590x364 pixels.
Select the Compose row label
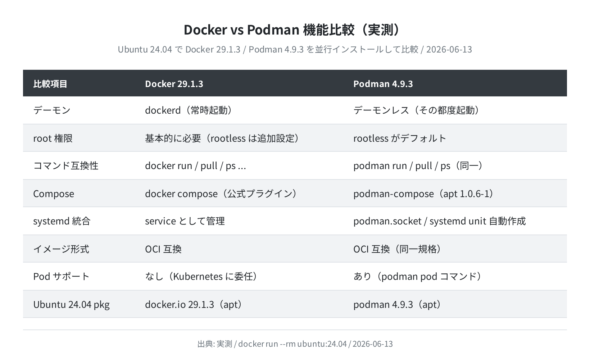pos(54,194)
